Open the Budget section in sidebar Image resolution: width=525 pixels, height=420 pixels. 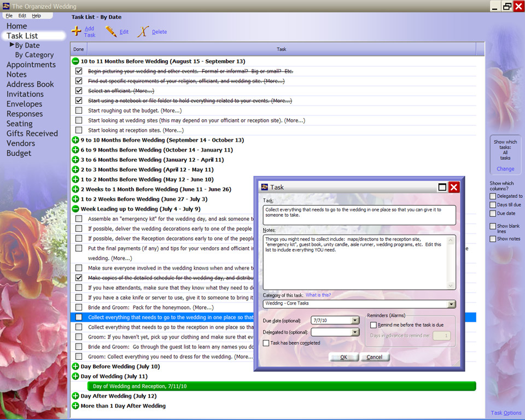point(19,153)
